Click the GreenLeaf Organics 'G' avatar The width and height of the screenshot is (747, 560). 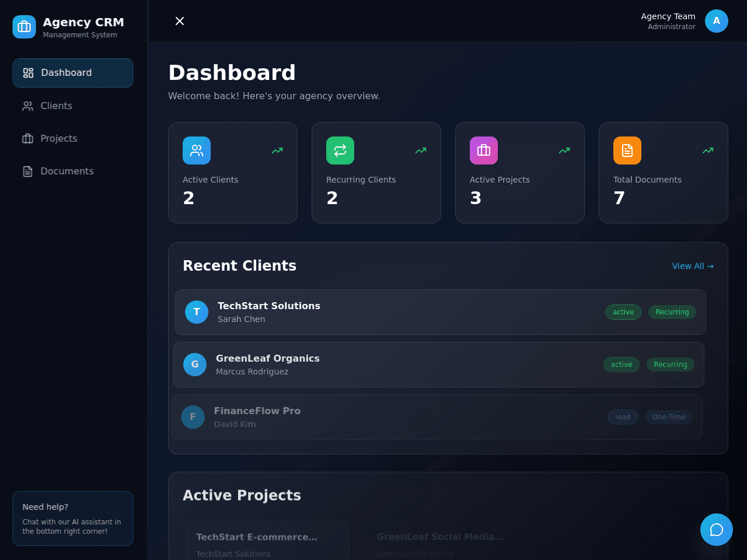pos(195,365)
